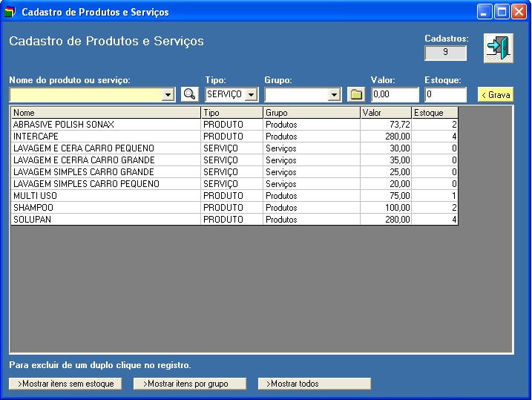Viewport: 532px width, 400px height.
Task: Select the ABRASIVE POLISH SONAX row
Action: 105,125
